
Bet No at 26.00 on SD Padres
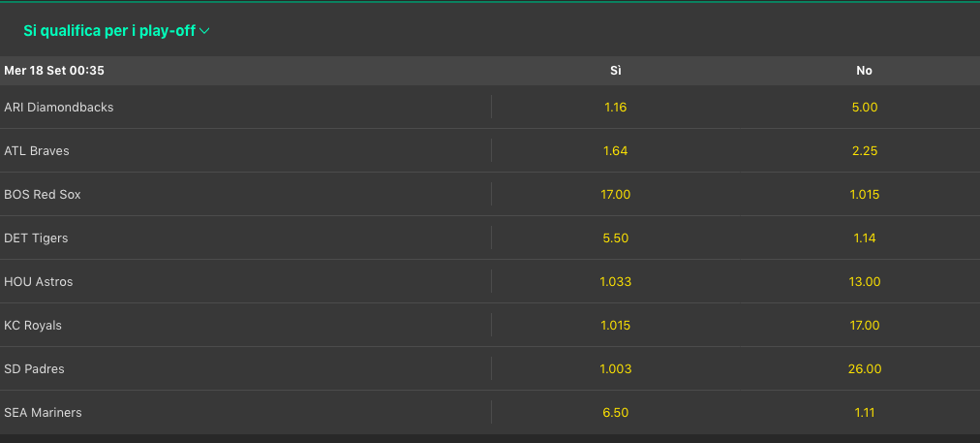864,368
